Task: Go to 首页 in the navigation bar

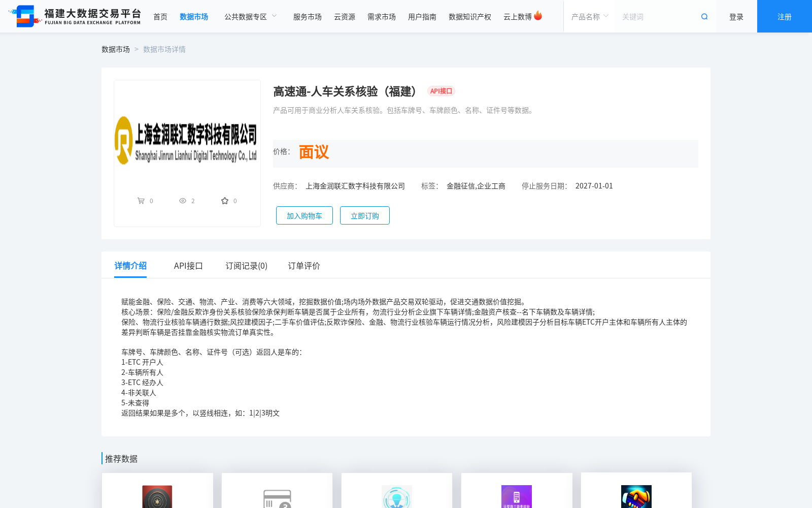Action: pos(160,17)
